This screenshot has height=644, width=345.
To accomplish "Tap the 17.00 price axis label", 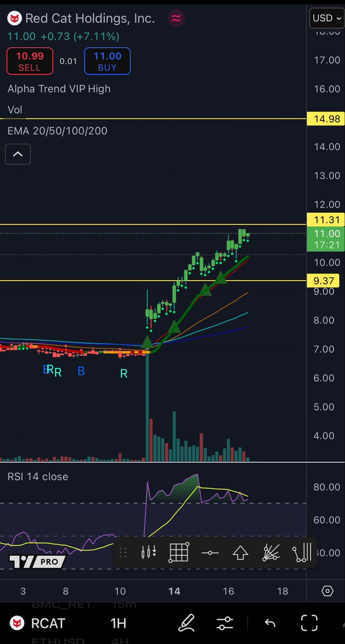I will point(326,60).
